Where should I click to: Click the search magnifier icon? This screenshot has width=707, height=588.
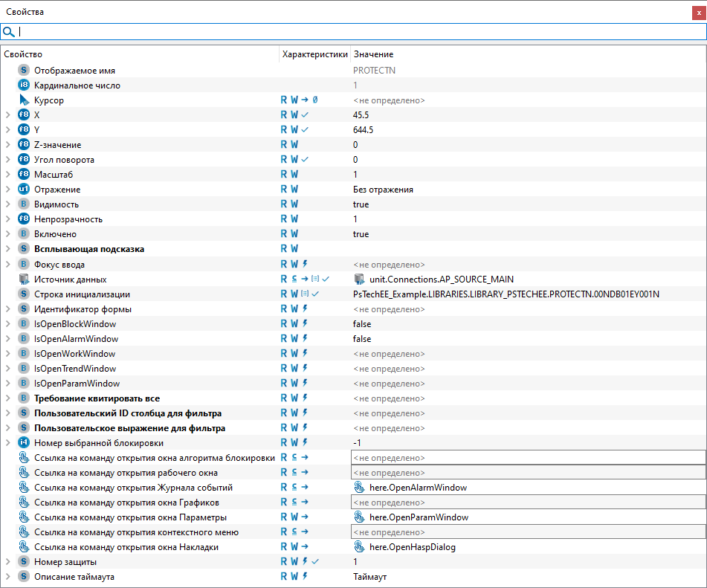coord(9,32)
